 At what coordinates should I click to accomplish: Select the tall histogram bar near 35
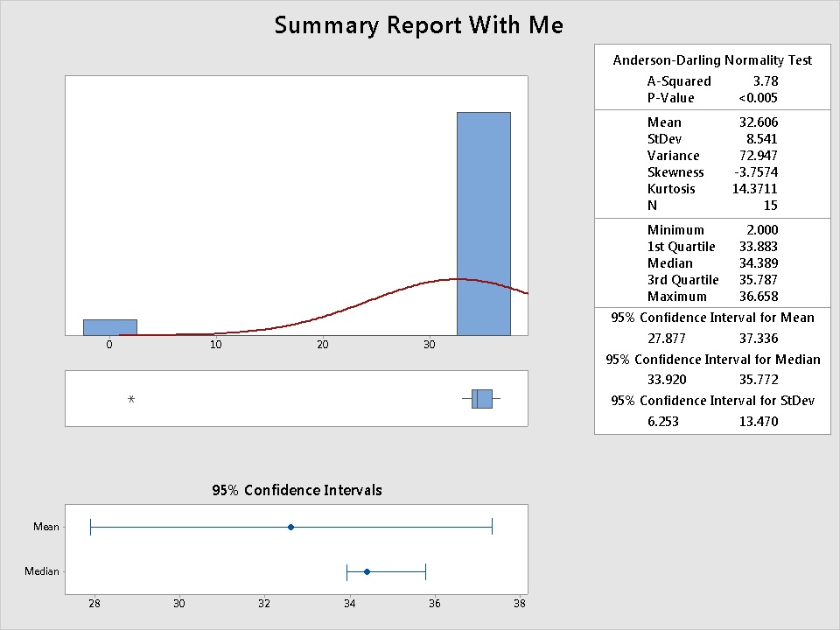483,223
